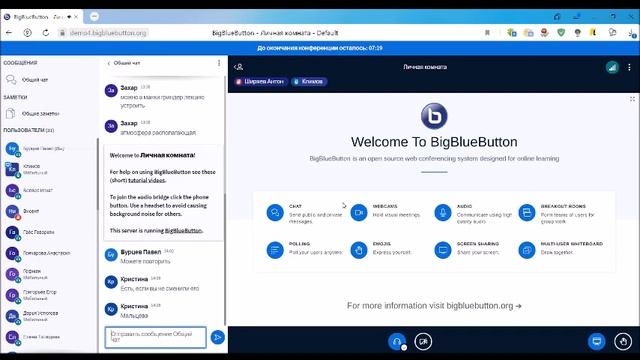Toggle the listen-only audio headset button
The height and width of the screenshot is (360, 640).
(397, 342)
